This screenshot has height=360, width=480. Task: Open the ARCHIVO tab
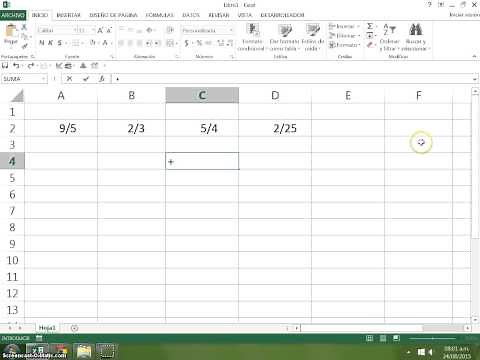(x=13, y=15)
